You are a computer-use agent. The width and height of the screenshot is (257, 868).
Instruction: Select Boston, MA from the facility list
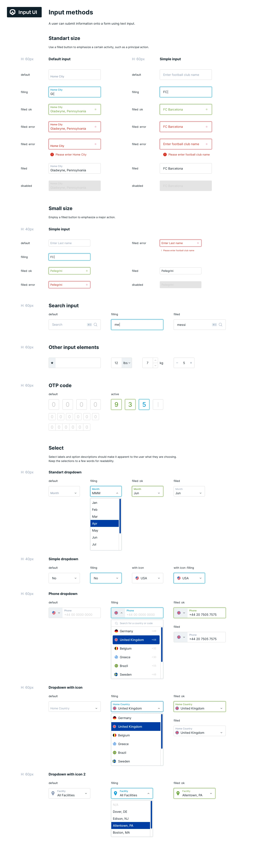click(130, 832)
